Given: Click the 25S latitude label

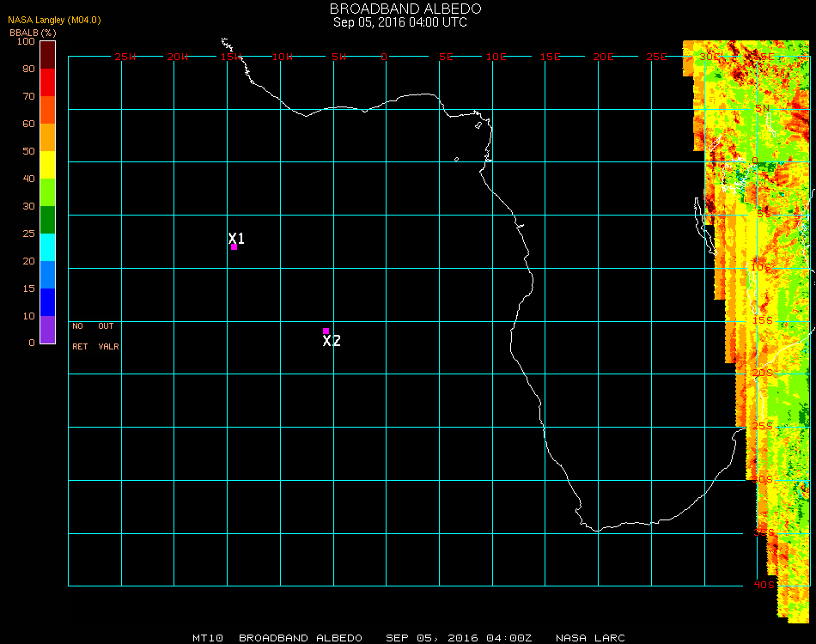Looking at the screenshot, I should (x=763, y=426).
